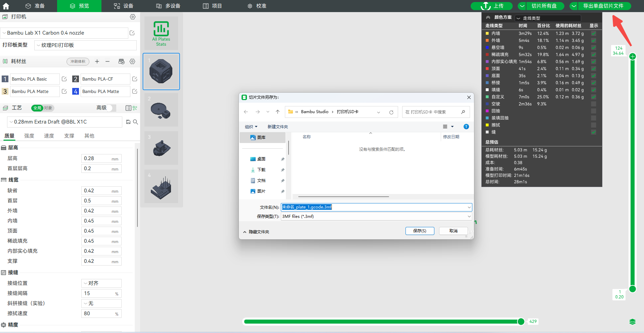Toggle display of 外墙 line type
Viewport: 644px width, 333px height.
pos(594,41)
